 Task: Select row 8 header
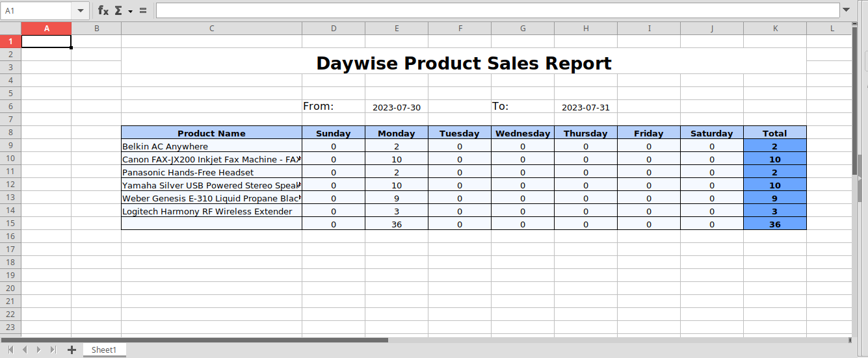click(10, 133)
